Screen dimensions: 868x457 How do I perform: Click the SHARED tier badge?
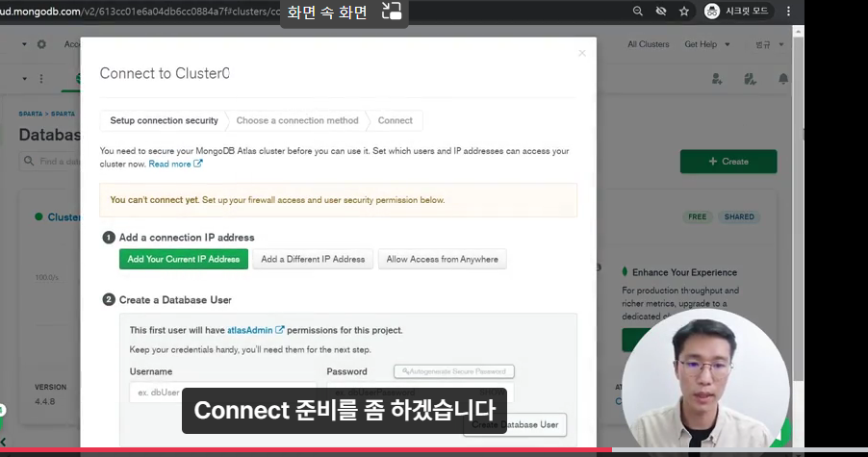tap(739, 216)
